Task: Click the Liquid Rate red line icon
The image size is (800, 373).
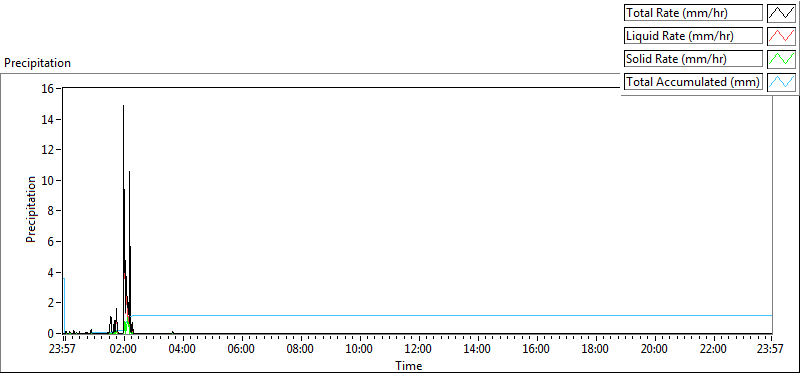Action: [781, 35]
